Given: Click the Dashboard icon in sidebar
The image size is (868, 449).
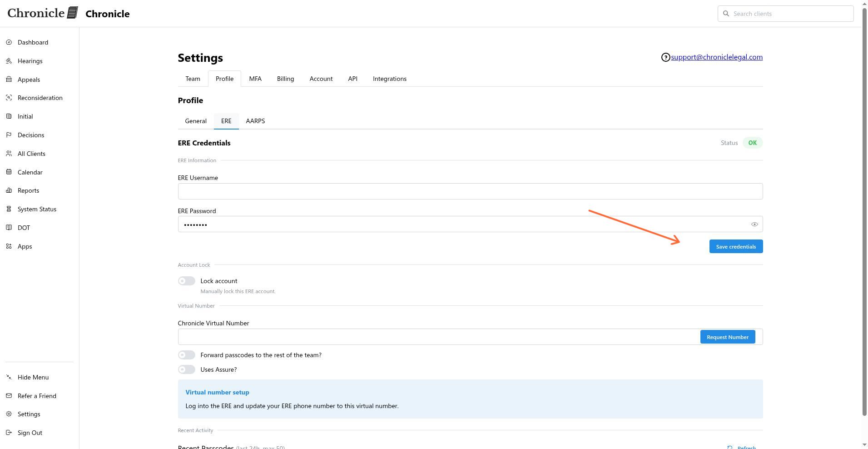Looking at the screenshot, I should (x=9, y=42).
